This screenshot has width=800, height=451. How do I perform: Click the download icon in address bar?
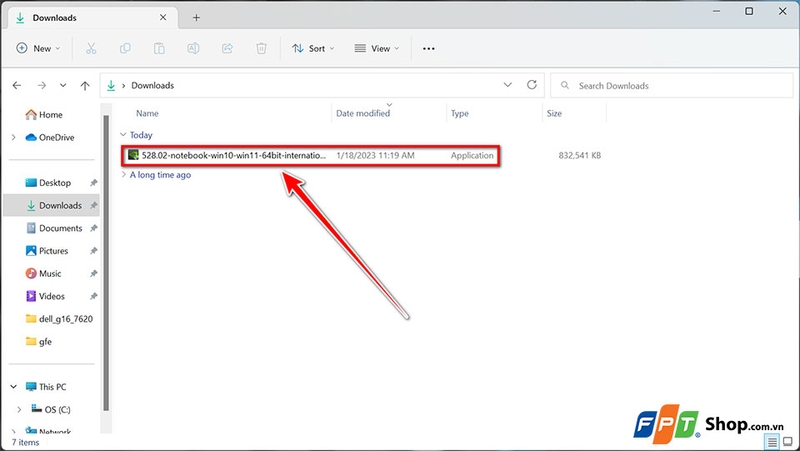pyautogui.click(x=111, y=85)
